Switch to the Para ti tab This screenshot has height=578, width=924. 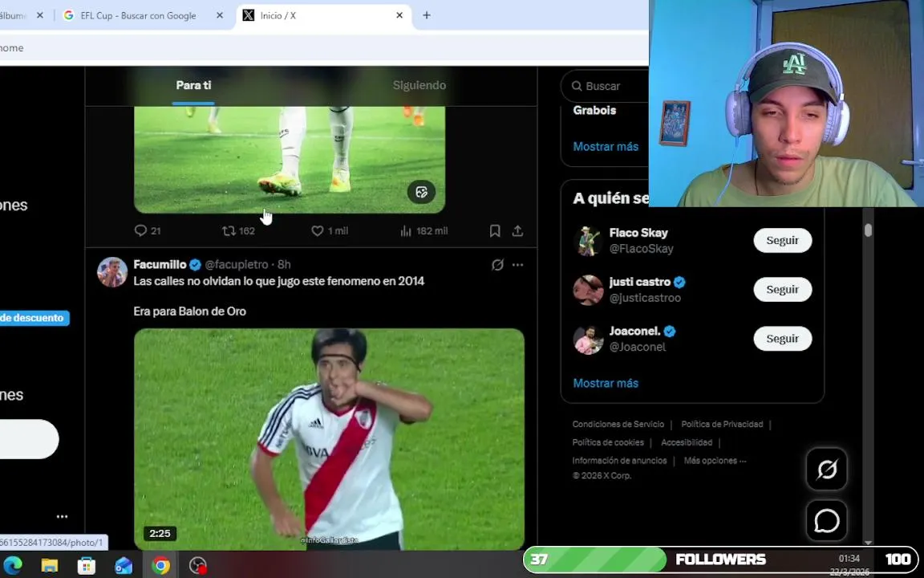coord(193,86)
